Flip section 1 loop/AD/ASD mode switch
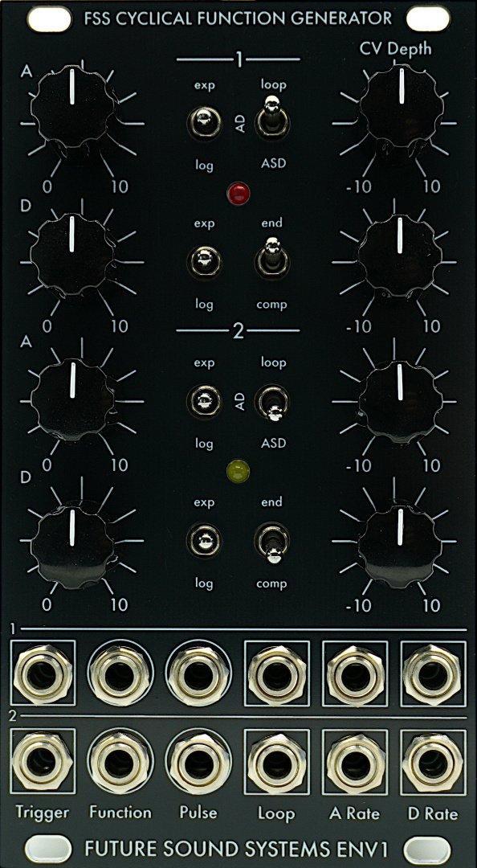477x868 pixels. tap(271, 118)
